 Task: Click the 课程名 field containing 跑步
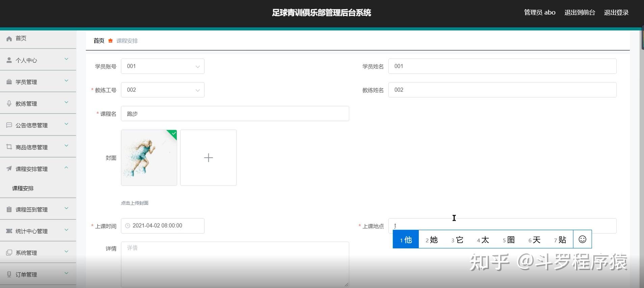(235, 114)
